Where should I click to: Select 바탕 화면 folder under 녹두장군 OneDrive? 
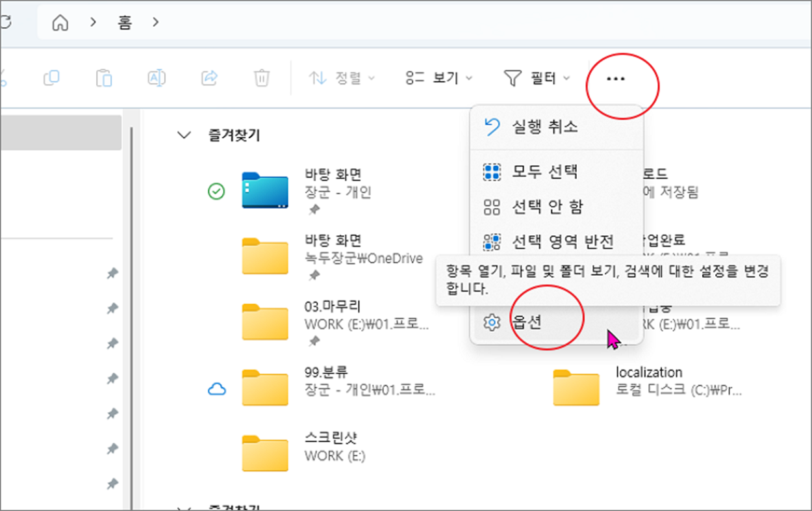[265, 257]
